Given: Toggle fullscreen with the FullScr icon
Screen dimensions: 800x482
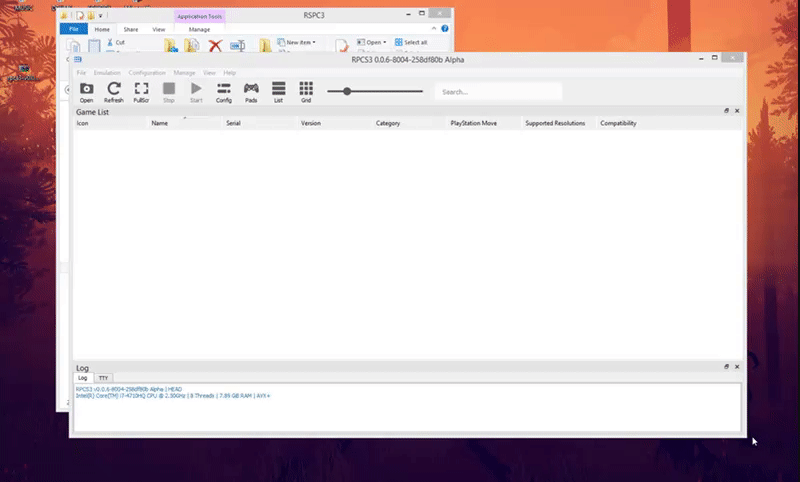Looking at the screenshot, I should click(x=141, y=92).
